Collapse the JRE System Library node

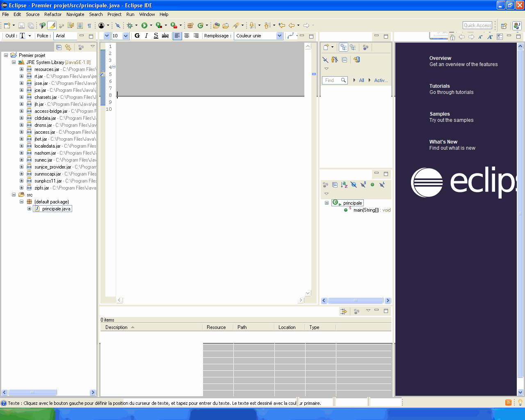(14, 62)
